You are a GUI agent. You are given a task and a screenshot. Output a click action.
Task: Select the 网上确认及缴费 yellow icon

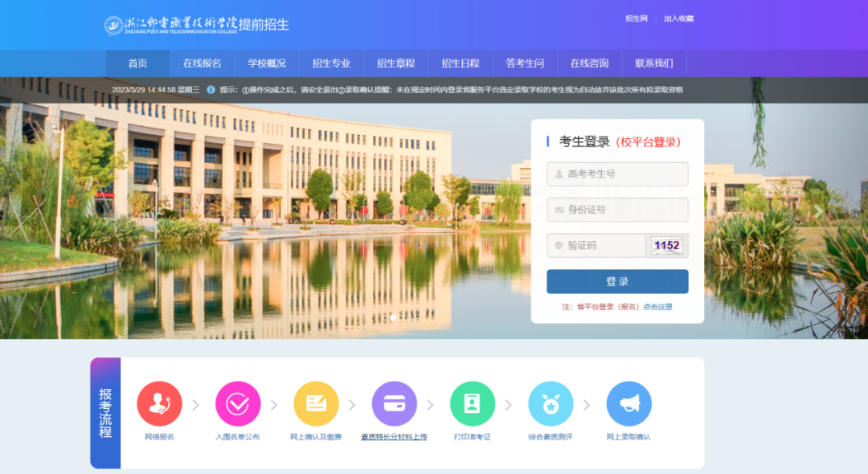click(316, 403)
